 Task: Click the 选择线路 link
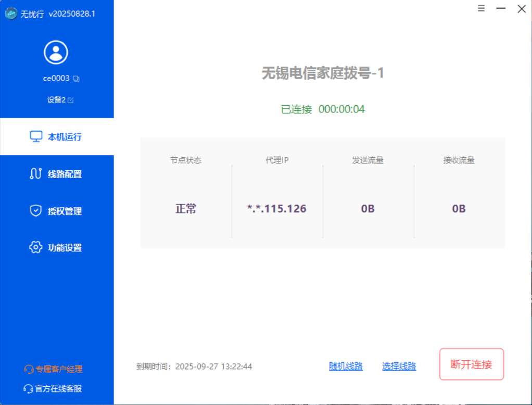[399, 366]
